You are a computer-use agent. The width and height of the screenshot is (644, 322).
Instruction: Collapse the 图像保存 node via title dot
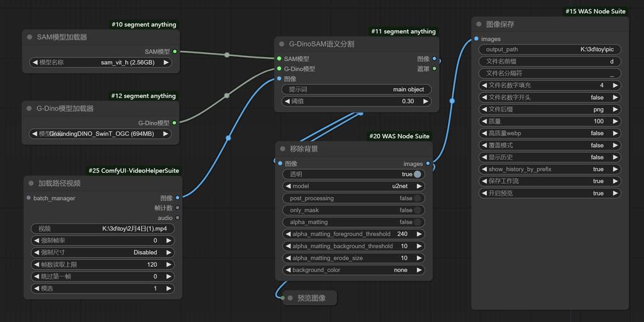click(x=479, y=24)
